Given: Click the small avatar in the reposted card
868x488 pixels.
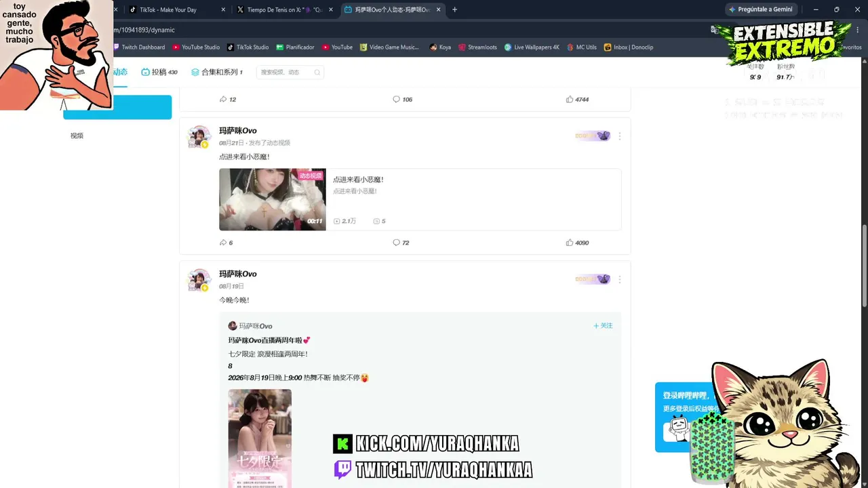Looking at the screenshot, I should [233, 326].
